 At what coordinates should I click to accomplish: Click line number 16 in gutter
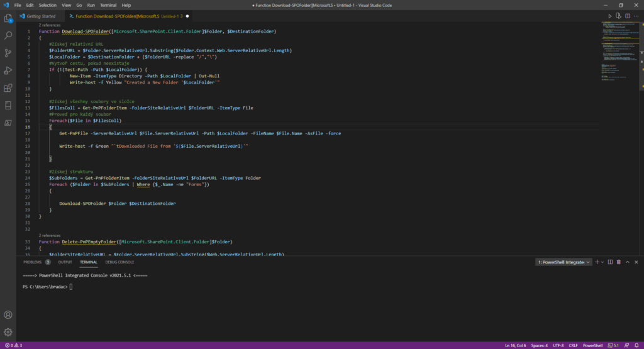28,127
